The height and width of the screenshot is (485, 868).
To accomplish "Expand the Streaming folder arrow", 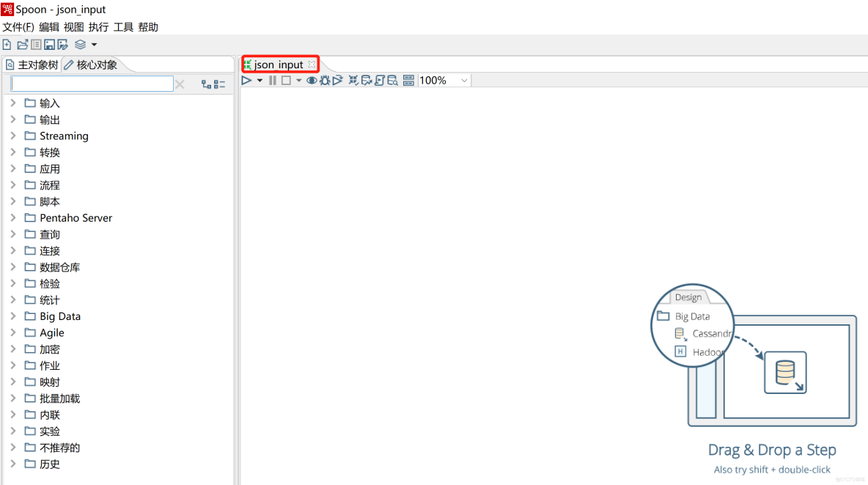I will (13, 136).
